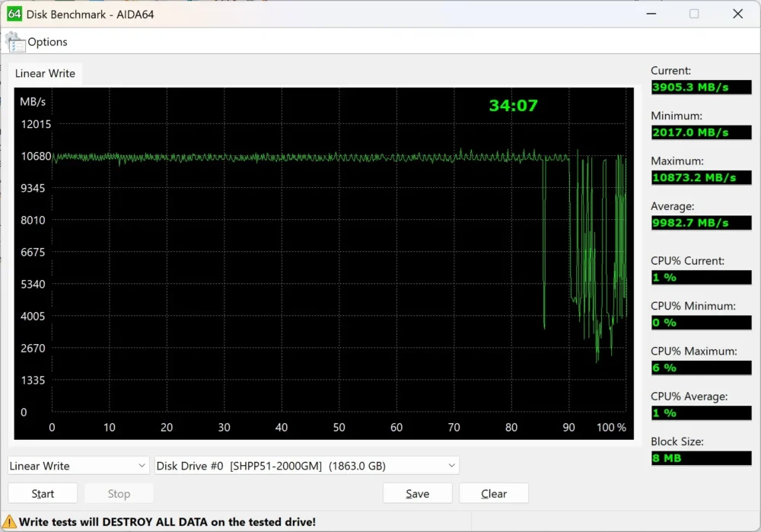Click the CPU% Current 1 % field
The width and height of the screenshot is (761, 532).
click(x=701, y=277)
